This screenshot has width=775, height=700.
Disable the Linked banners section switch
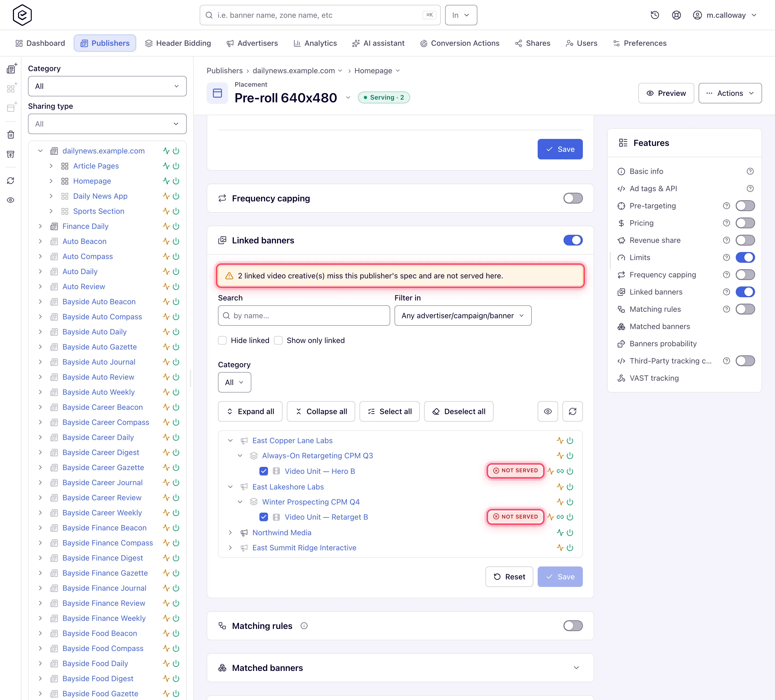(573, 240)
